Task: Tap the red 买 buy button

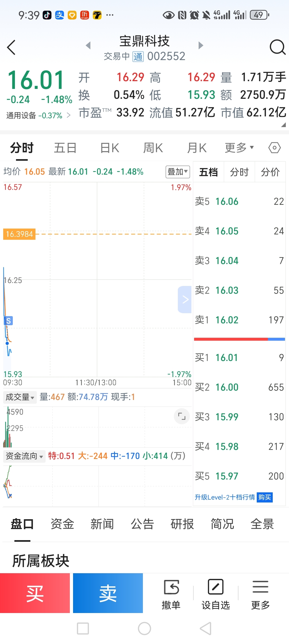Action: point(35,593)
